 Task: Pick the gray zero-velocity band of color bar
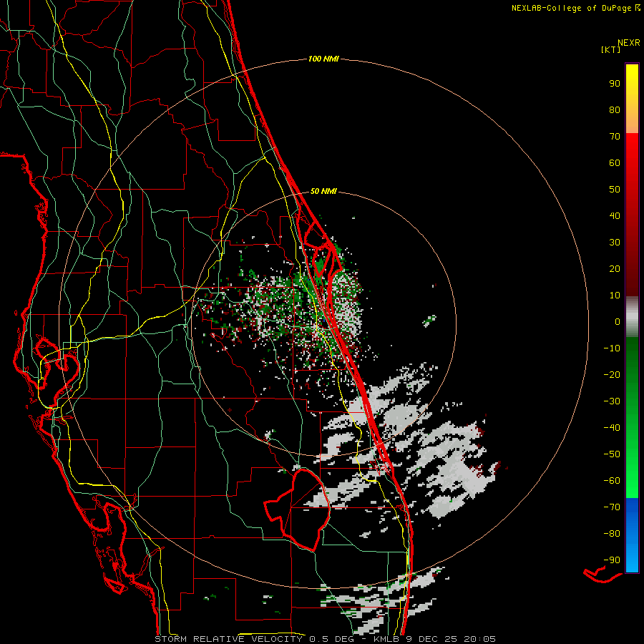(x=632, y=317)
